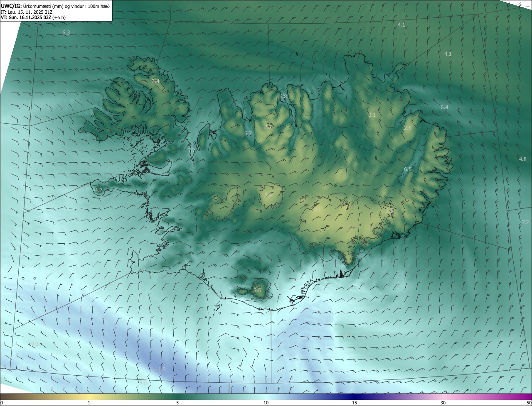The image size is (532, 406).
Task: Click the 4.8 value near the right edge
Action: click(x=522, y=159)
